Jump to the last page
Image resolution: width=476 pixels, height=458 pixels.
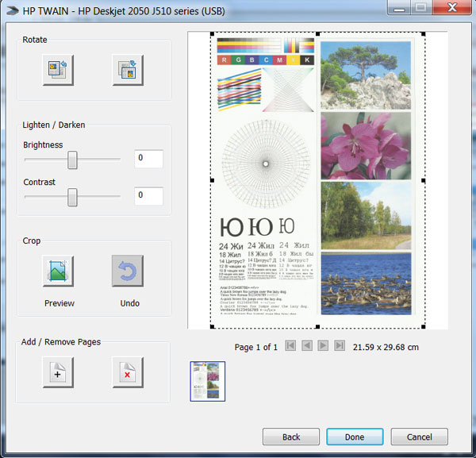click(x=340, y=345)
